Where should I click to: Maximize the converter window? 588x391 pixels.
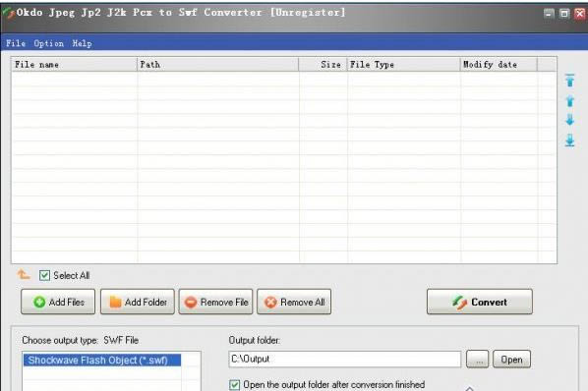coord(564,14)
